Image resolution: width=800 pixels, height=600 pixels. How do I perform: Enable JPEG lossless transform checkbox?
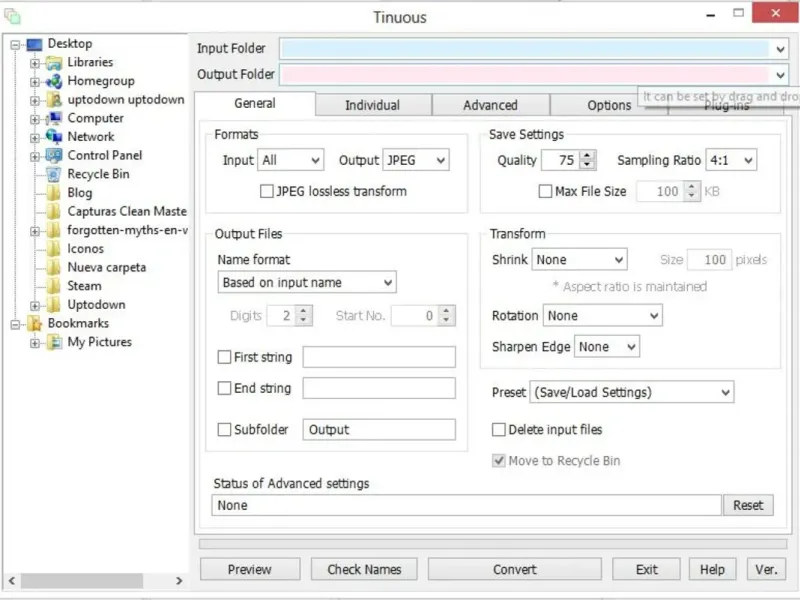click(266, 191)
